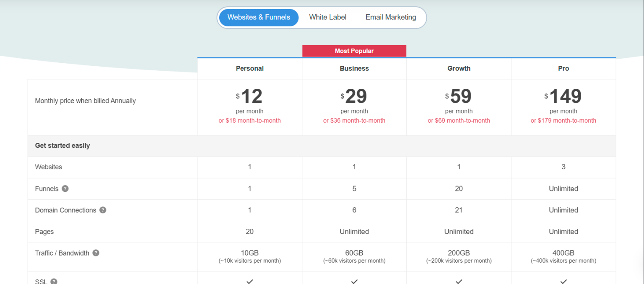Select the Personal plan header
The width and height of the screenshot is (644, 284).
coord(249,68)
